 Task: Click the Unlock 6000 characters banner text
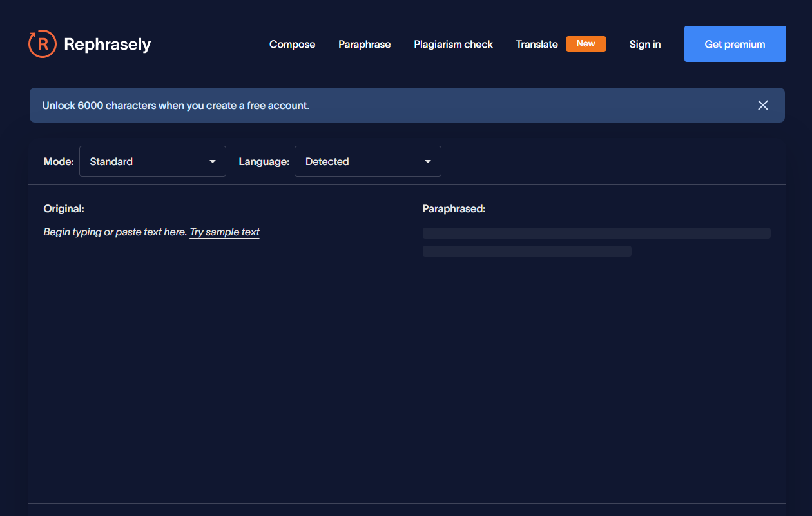click(176, 106)
